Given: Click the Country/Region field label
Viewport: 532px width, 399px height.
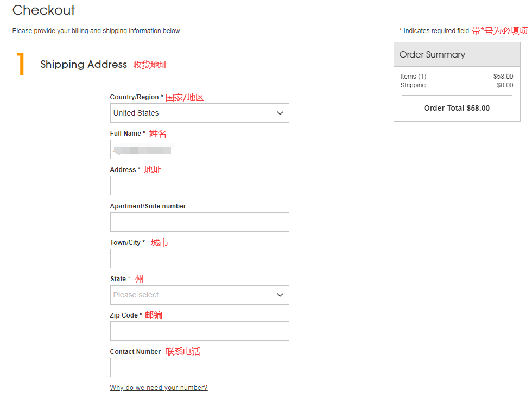Looking at the screenshot, I should point(134,97).
